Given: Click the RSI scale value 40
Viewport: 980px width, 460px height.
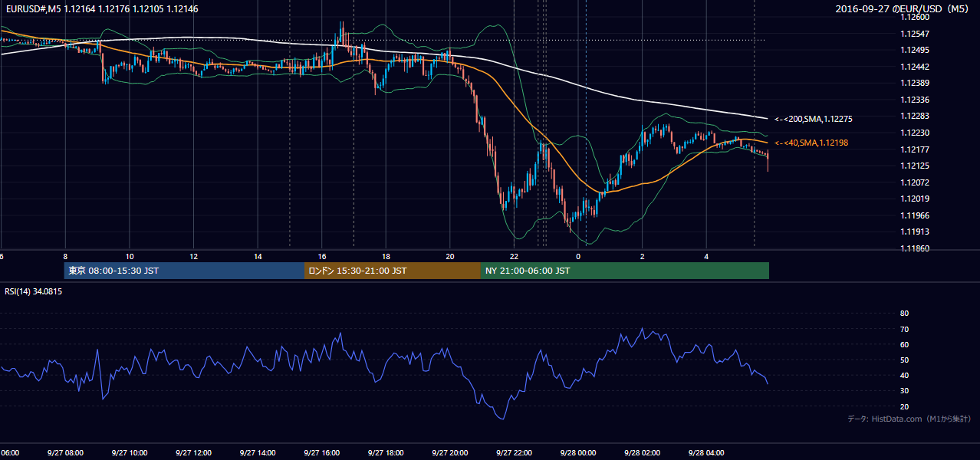Looking at the screenshot, I should click(x=904, y=376).
